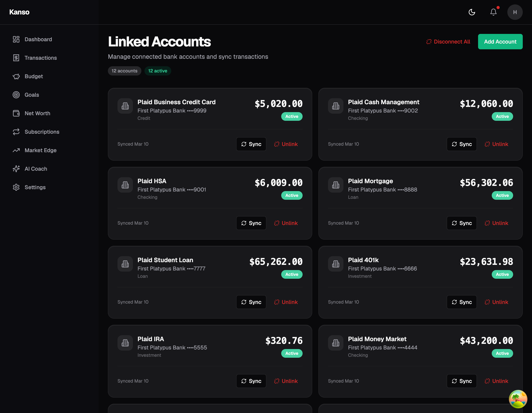
Task: Click the Add Account button
Action: pos(500,41)
